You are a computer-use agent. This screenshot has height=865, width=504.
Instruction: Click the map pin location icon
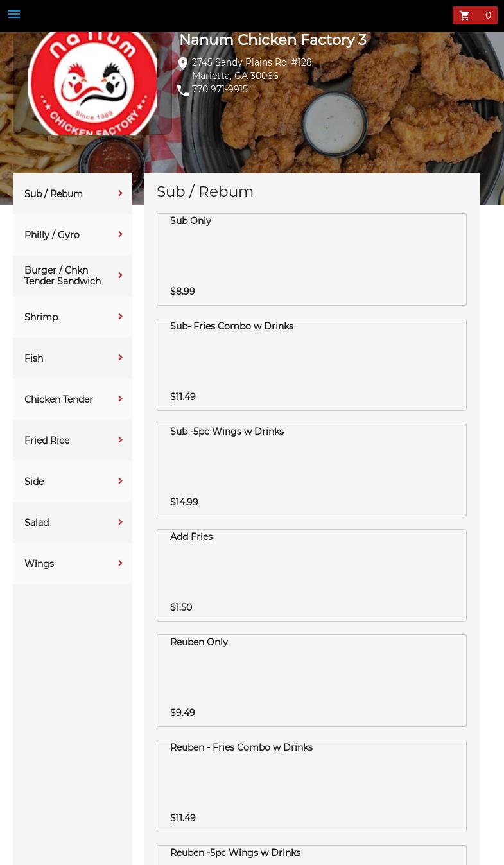point(183,64)
